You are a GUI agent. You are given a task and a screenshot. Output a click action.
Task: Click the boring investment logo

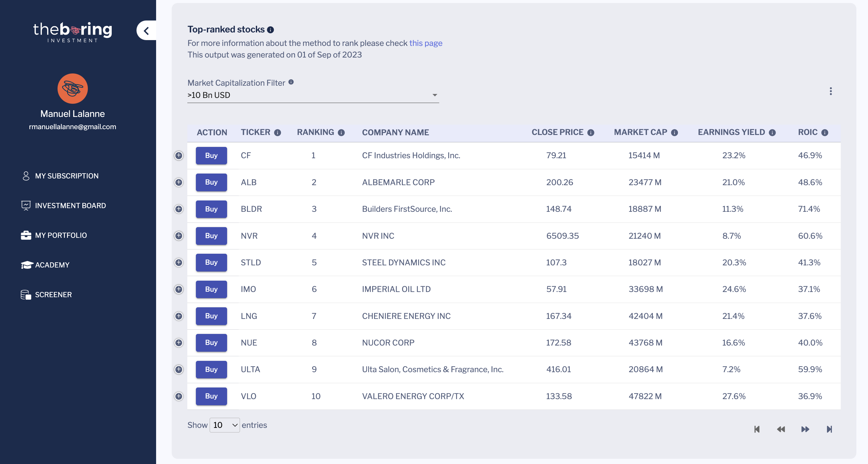click(x=73, y=32)
